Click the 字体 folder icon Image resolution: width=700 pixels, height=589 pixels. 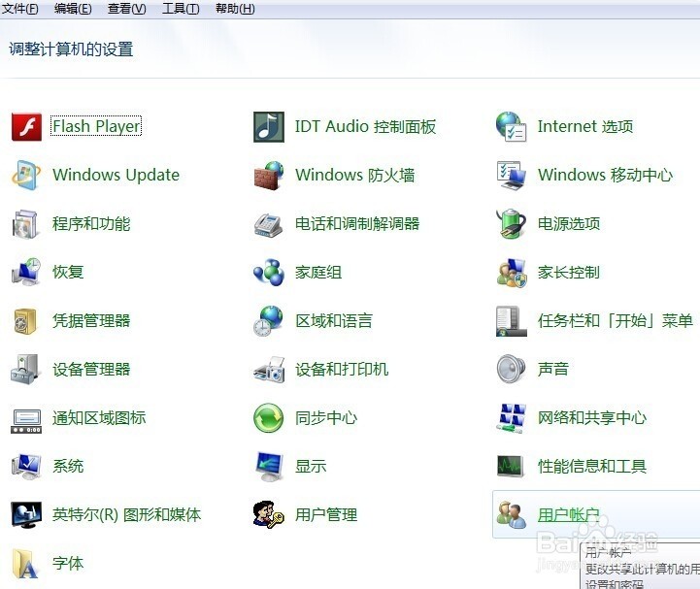26,563
